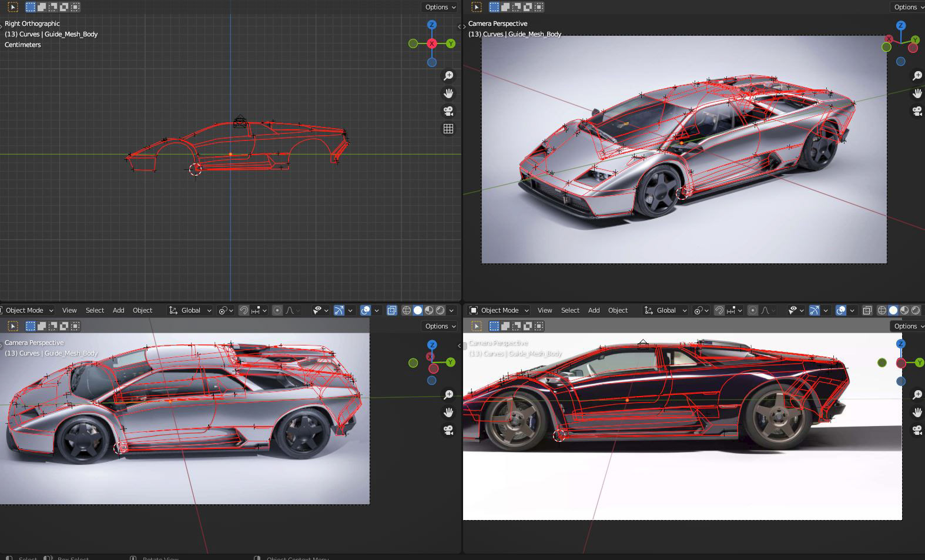Toggle proportional editing in bottom-left header
This screenshot has height=560, width=925.
(277, 310)
